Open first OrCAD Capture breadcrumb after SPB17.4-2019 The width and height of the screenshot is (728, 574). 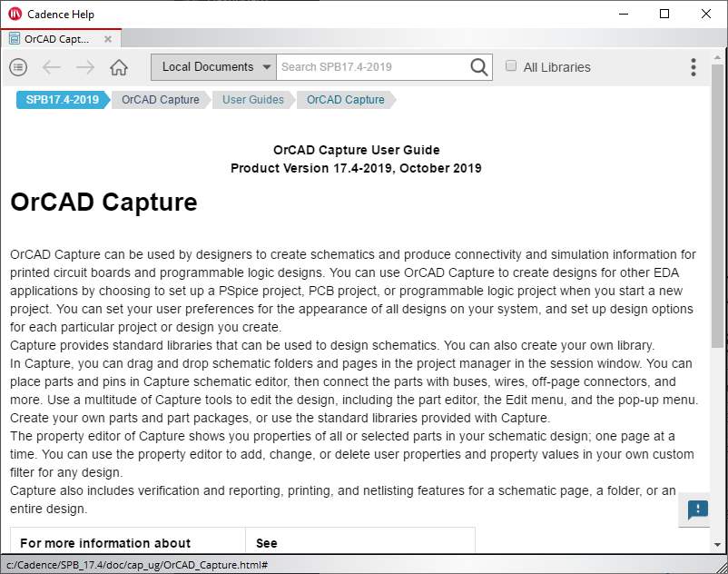tap(160, 100)
